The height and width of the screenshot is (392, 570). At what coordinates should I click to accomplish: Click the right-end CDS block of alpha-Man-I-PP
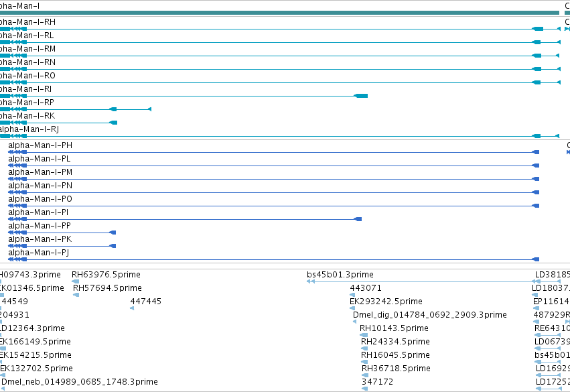(x=113, y=233)
